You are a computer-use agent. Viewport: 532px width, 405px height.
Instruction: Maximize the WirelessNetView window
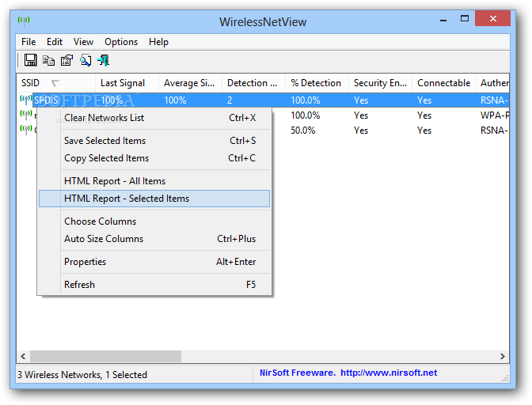tap(465, 19)
